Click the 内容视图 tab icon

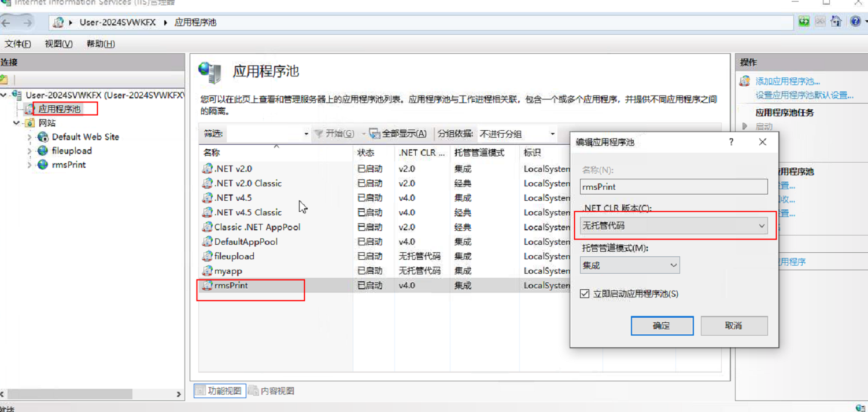point(253,391)
